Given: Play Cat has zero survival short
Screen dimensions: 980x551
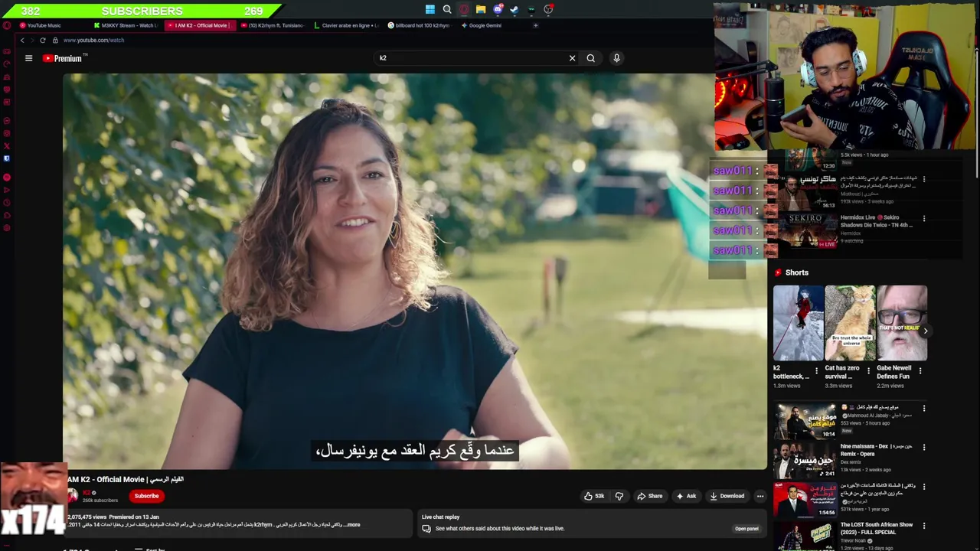Looking at the screenshot, I should [850, 323].
